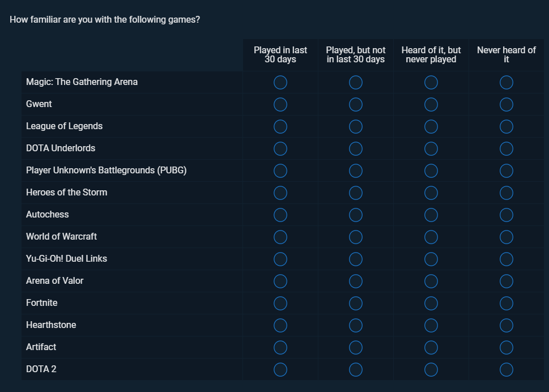Image resolution: width=549 pixels, height=392 pixels.
Task: Select 'Played in last 30 days' for Magic: The Gathering Arena
Action: coord(280,82)
